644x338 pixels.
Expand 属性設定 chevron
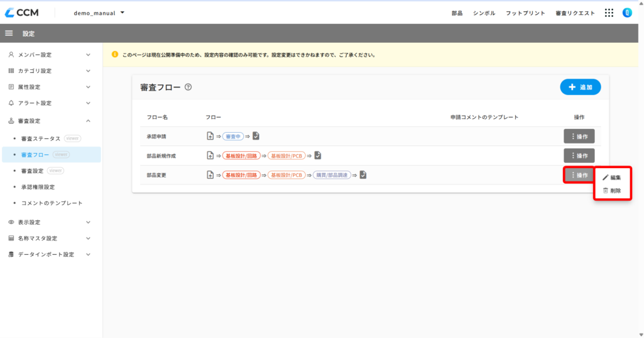pos(88,87)
